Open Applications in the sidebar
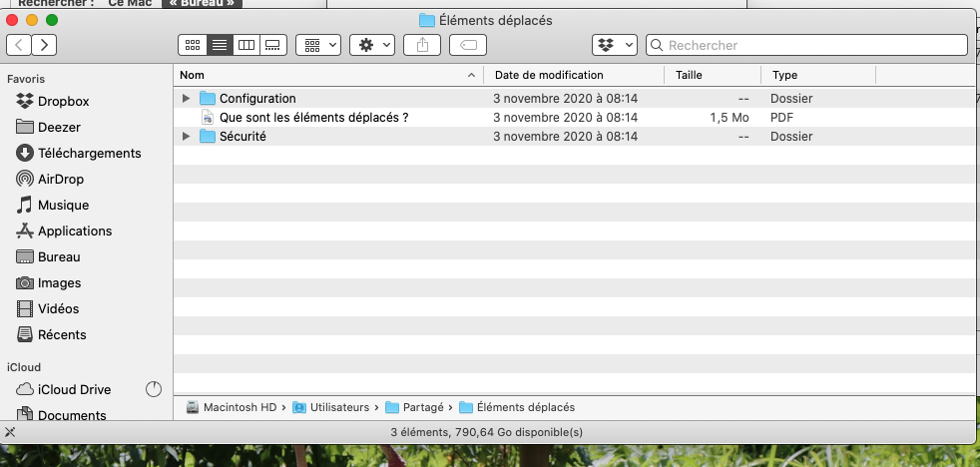This screenshot has width=980, height=467. pos(63,232)
